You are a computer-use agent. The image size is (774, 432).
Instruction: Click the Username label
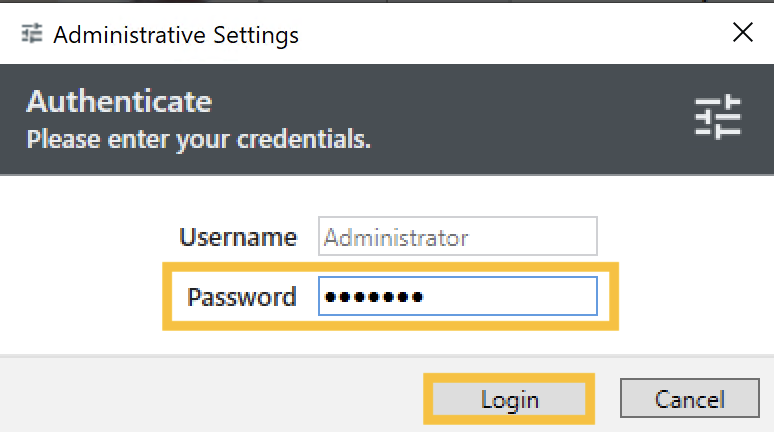238,237
